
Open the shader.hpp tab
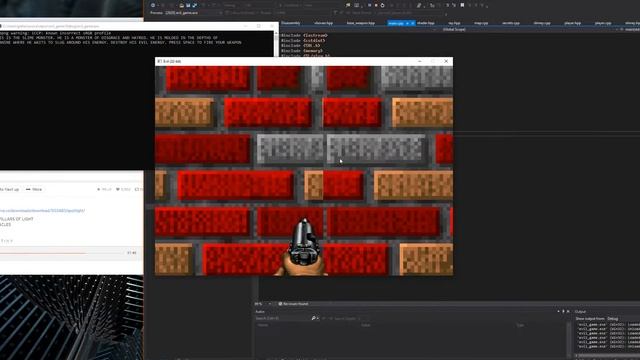(426, 23)
